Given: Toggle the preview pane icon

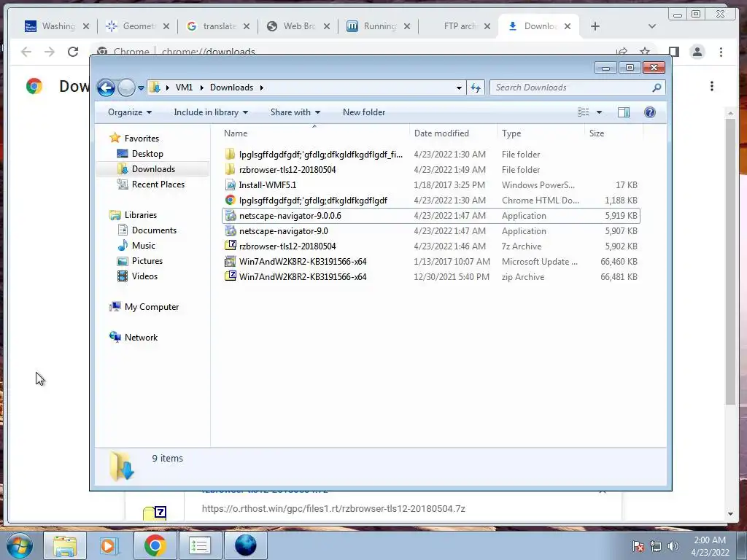Looking at the screenshot, I should [x=623, y=112].
